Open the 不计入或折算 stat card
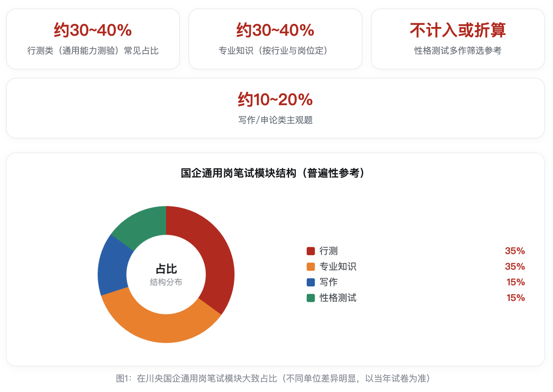 click(x=458, y=39)
